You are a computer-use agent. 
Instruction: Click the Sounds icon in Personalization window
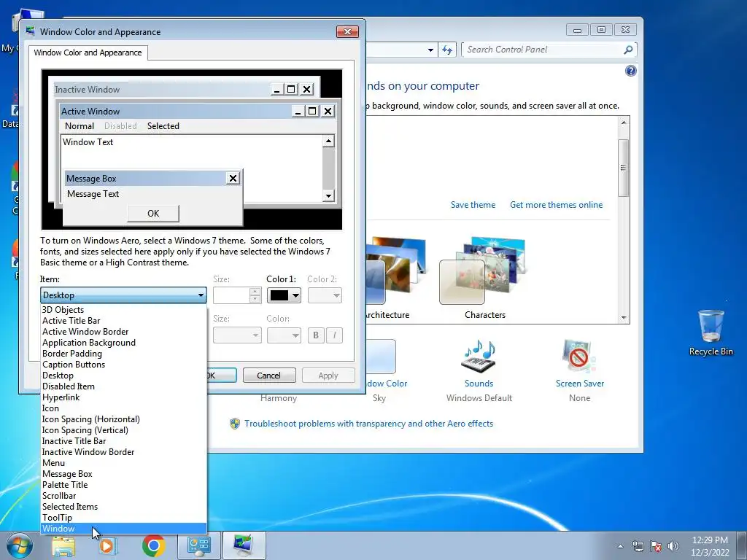[x=479, y=357]
